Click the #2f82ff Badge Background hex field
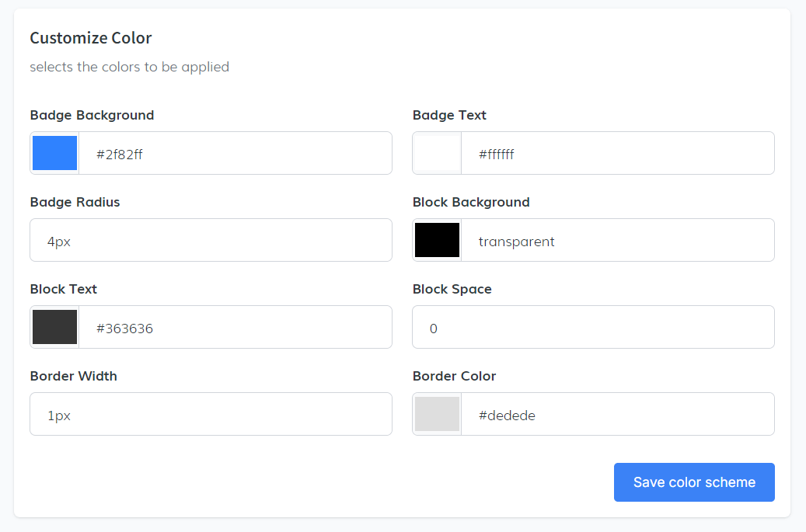This screenshot has width=806, height=532. [x=235, y=154]
